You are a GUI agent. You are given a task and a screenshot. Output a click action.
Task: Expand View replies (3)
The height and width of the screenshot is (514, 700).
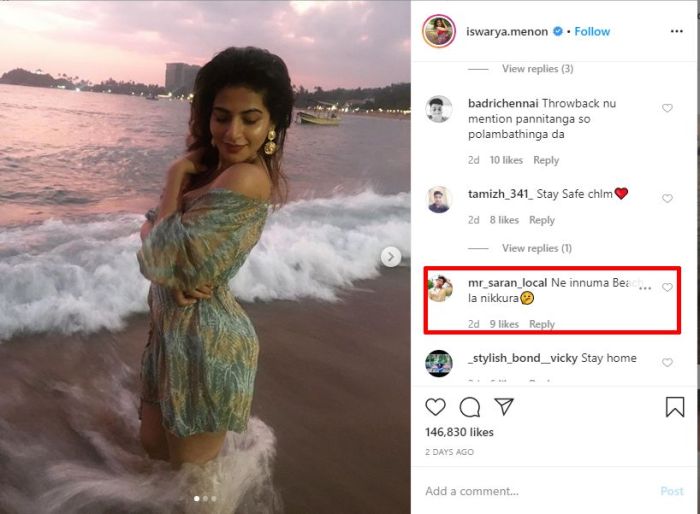point(537,69)
